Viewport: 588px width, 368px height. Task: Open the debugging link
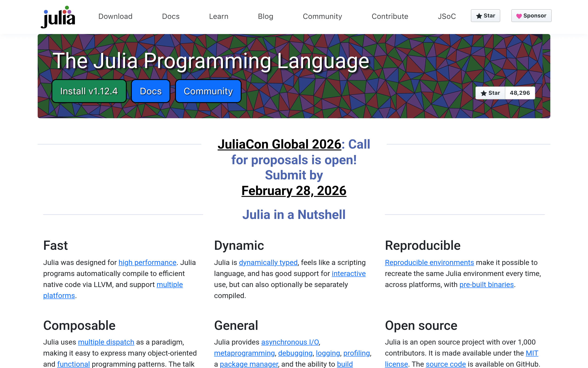pos(295,353)
